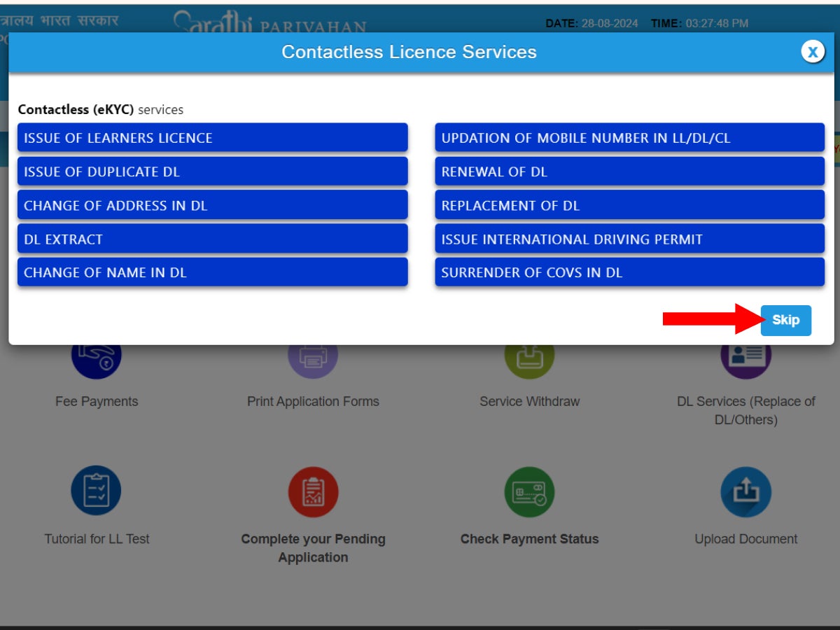The height and width of the screenshot is (630, 840).
Task: Select ISSUE OF LEARNERS LICENCE service
Action: (212, 137)
